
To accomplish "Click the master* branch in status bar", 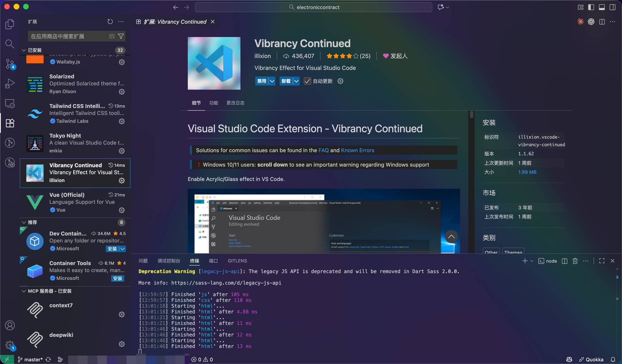I will click(x=30, y=359).
